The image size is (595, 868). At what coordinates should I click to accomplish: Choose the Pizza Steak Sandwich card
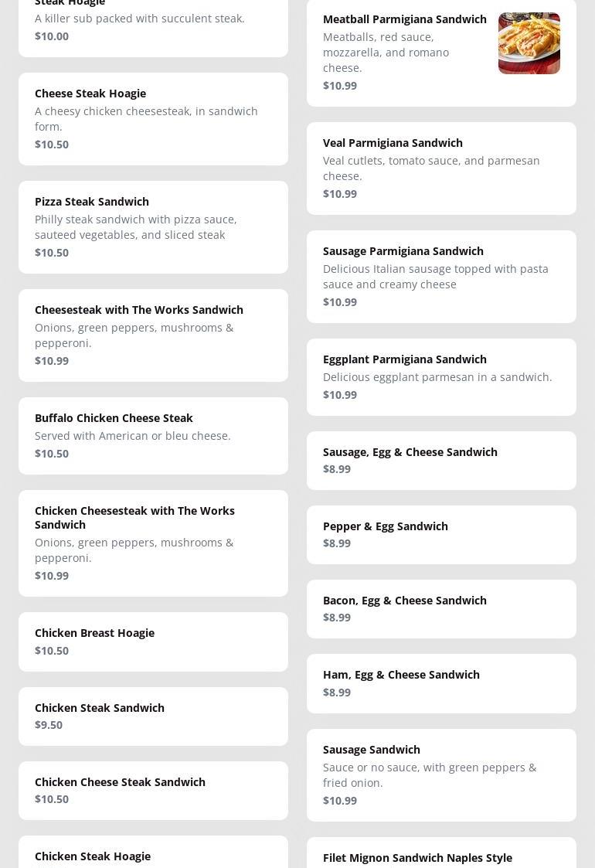coord(153,226)
